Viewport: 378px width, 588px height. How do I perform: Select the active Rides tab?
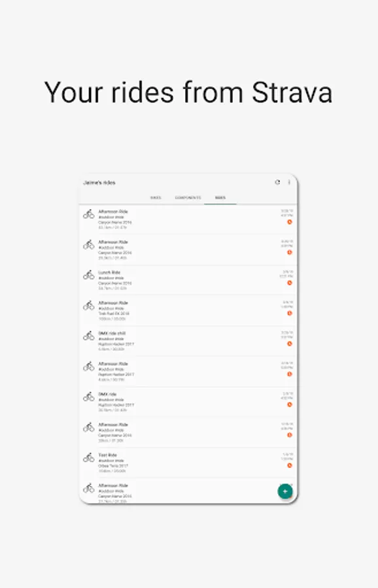220,197
